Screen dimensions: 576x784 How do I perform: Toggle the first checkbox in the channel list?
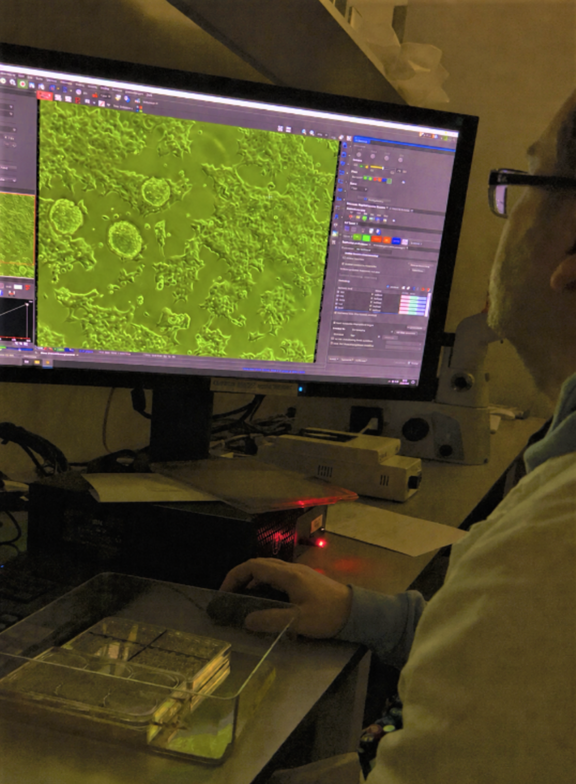[340, 292]
